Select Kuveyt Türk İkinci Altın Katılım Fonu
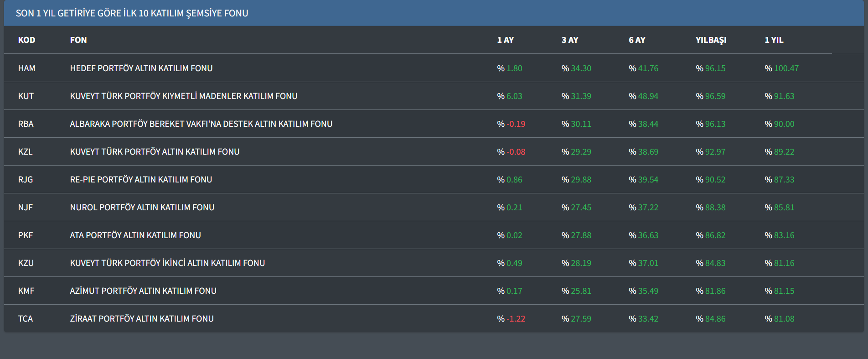 point(167,263)
